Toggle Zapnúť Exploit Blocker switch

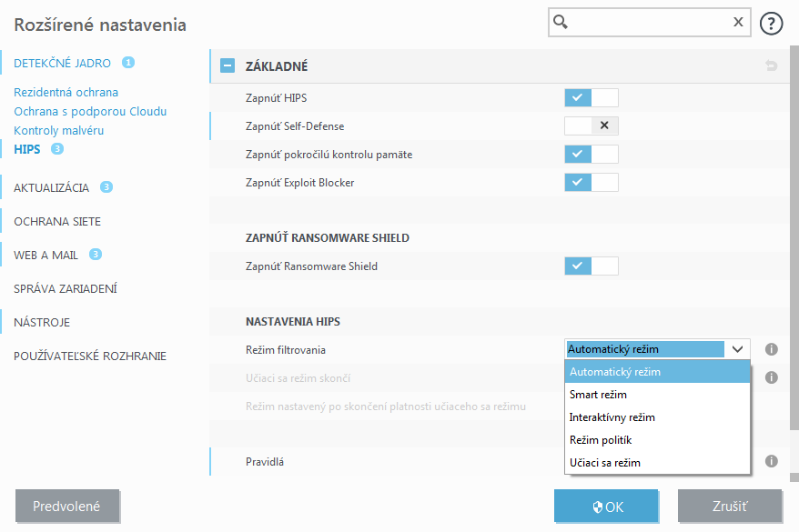[591, 183]
